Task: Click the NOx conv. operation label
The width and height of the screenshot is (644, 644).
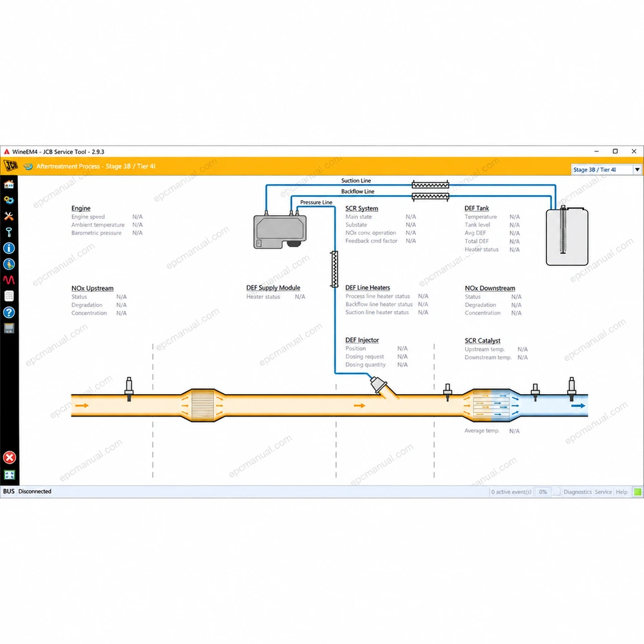Action: coord(370,233)
